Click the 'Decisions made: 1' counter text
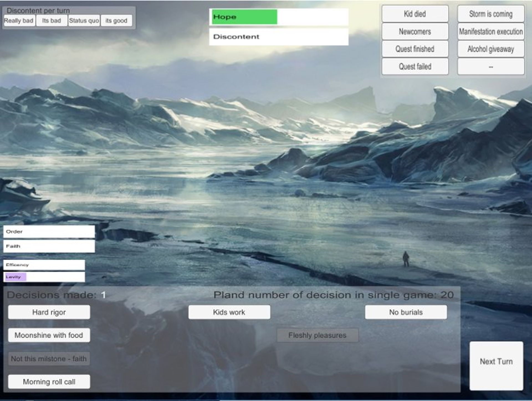The width and height of the screenshot is (532, 401). click(x=56, y=295)
